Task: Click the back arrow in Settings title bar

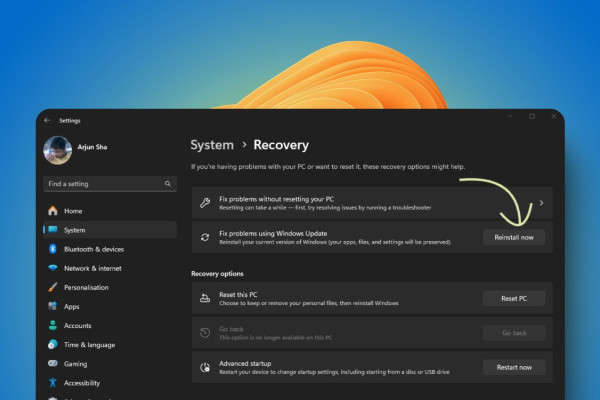Action: (47, 120)
